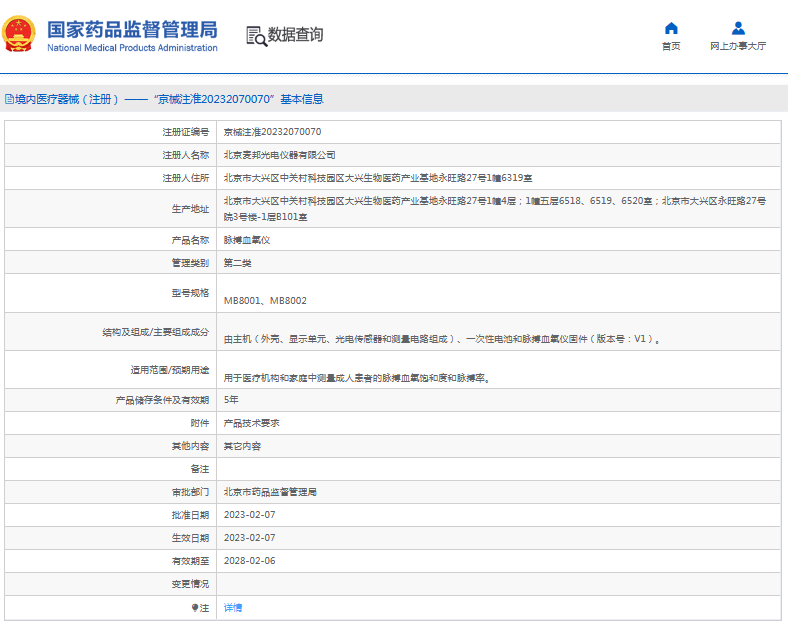
Task: Click the 生产地址 label
Action: 190,208
